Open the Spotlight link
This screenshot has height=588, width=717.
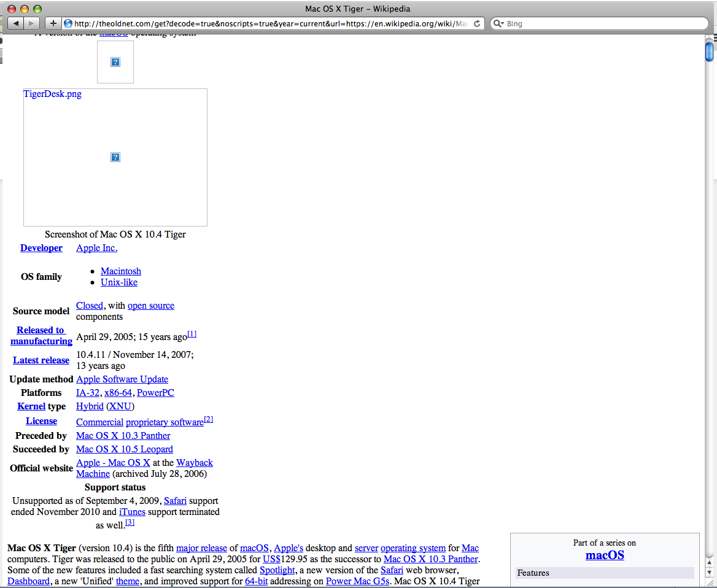277,570
